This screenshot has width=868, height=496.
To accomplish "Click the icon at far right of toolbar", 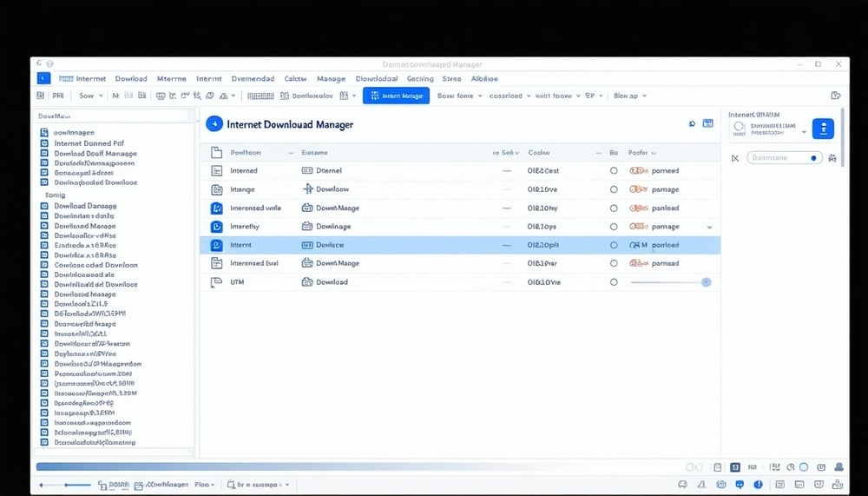I will 835,96.
